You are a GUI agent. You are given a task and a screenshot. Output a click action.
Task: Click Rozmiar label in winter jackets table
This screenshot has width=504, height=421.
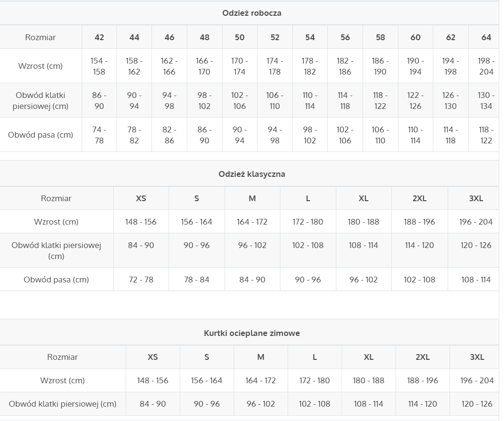63,357
